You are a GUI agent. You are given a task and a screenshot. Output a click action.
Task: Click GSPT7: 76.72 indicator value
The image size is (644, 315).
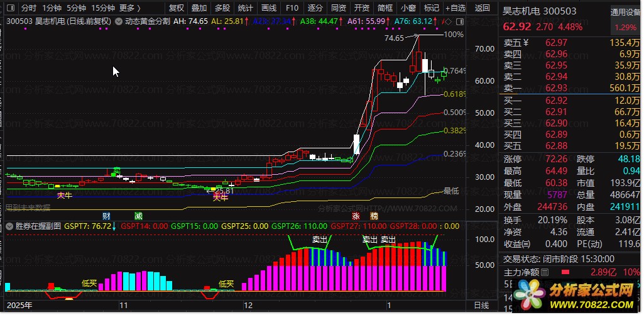tap(87, 226)
